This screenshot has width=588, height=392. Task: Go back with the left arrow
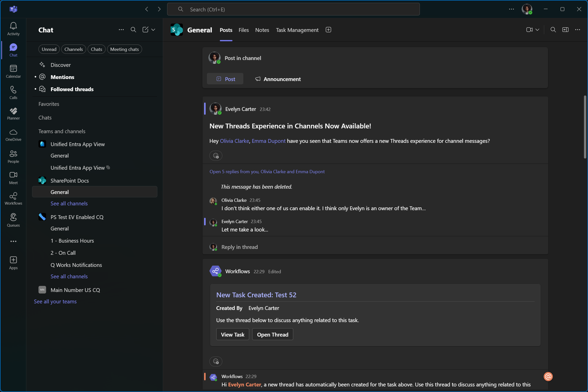(147, 9)
